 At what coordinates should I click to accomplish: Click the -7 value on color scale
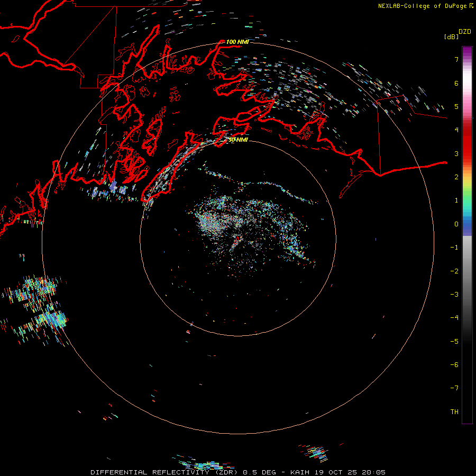tap(454, 388)
